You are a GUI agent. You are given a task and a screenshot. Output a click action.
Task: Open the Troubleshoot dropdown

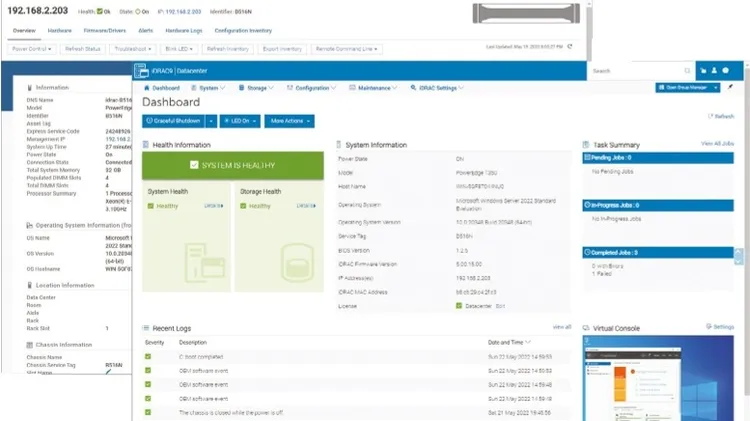pyautogui.click(x=133, y=49)
